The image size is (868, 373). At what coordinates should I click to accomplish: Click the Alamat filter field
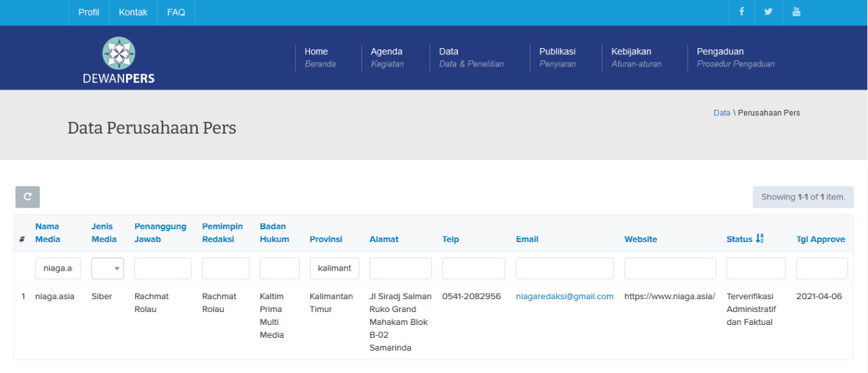(x=401, y=269)
